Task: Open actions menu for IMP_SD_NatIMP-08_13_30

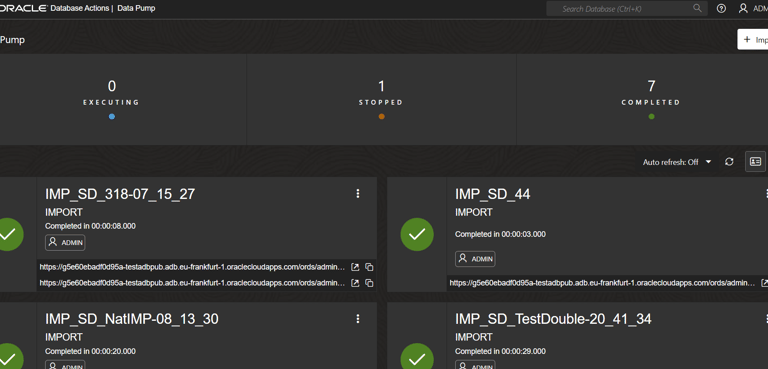Action: [358, 319]
